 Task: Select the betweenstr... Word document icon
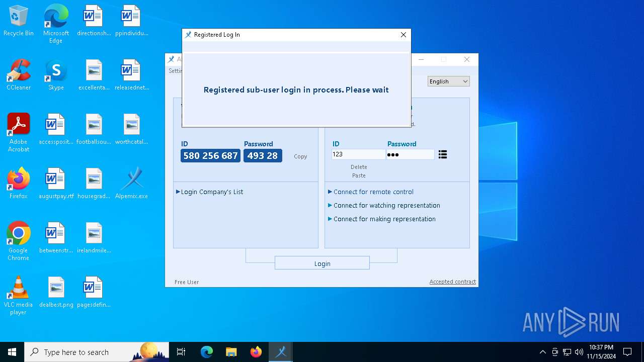click(56, 238)
